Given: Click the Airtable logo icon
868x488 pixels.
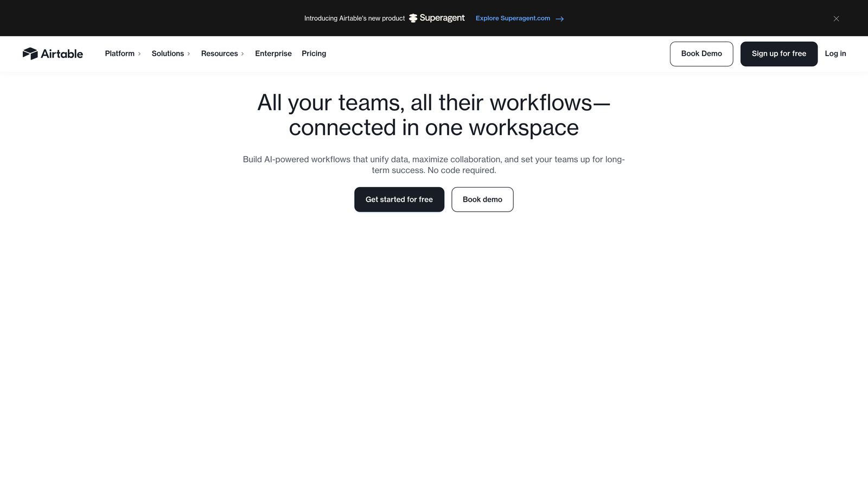Looking at the screenshot, I should (x=30, y=53).
